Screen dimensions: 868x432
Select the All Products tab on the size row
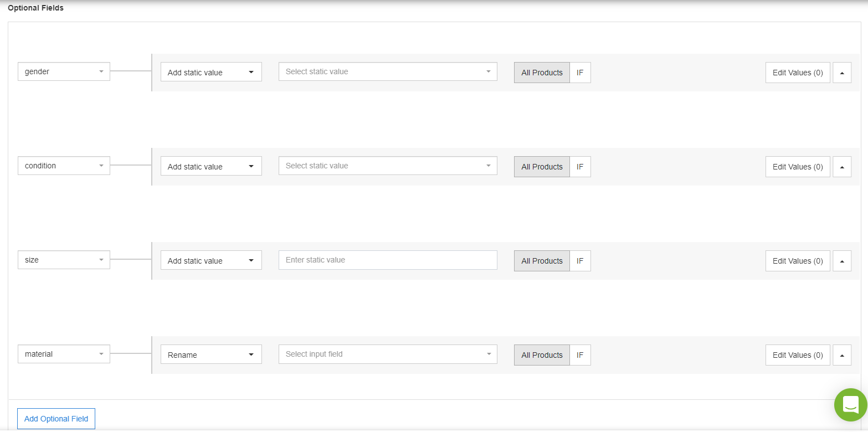pyautogui.click(x=541, y=260)
